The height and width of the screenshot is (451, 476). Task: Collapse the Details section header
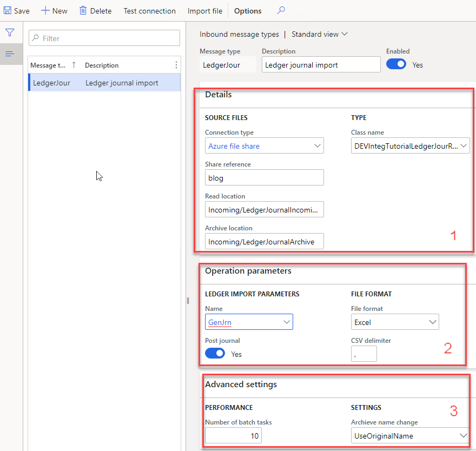(219, 95)
